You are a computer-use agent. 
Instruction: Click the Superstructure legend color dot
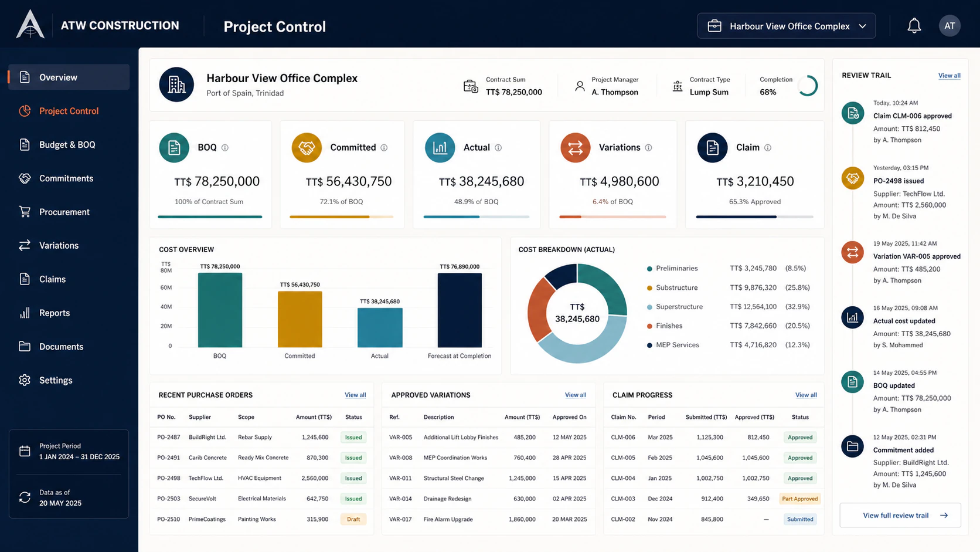coord(649,307)
